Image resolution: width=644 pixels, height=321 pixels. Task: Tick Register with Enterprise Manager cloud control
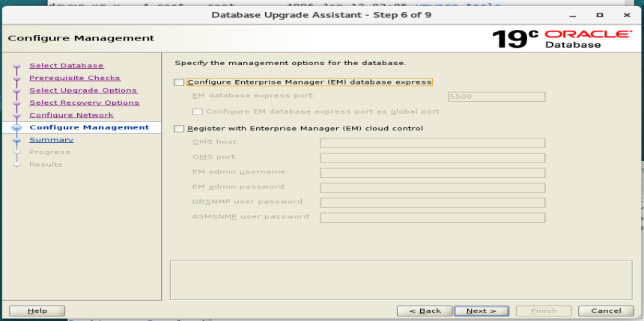pyautogui.click(x=179, y=129)
